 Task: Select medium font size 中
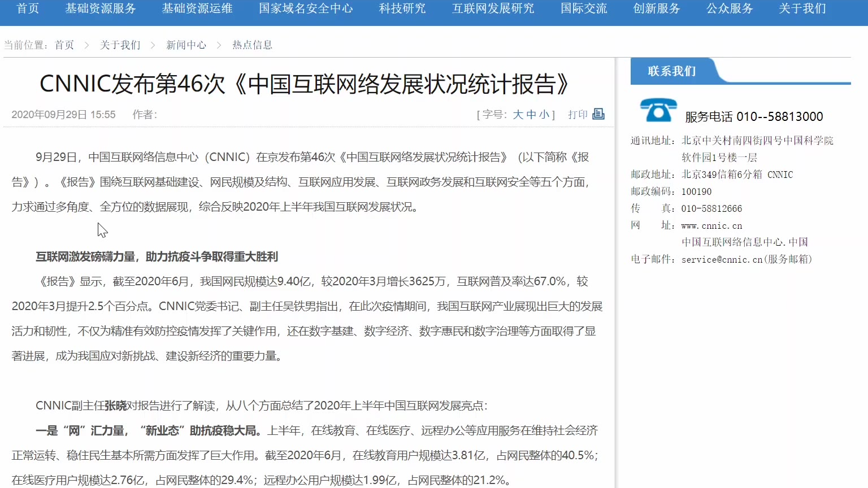(531, 115)
